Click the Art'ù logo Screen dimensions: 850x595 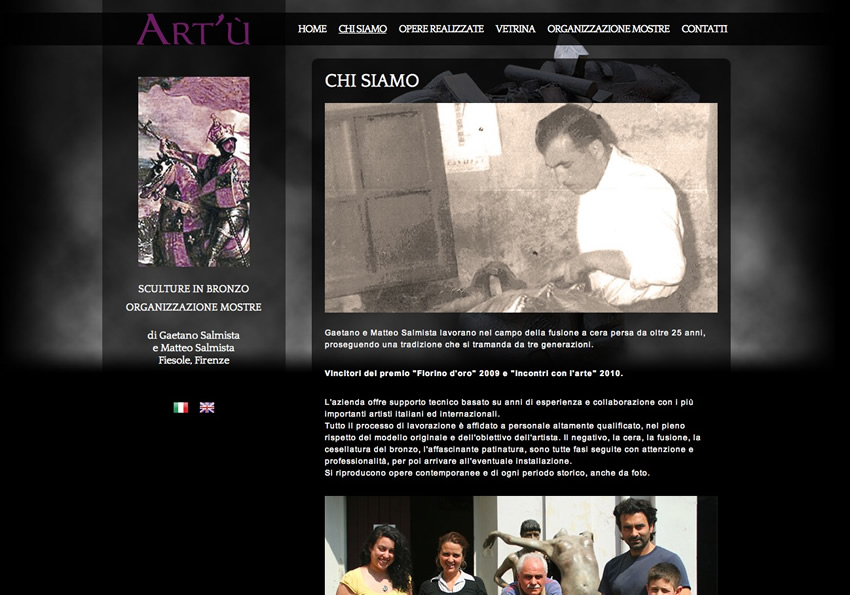pyautogui.click(x=194, y=29)
